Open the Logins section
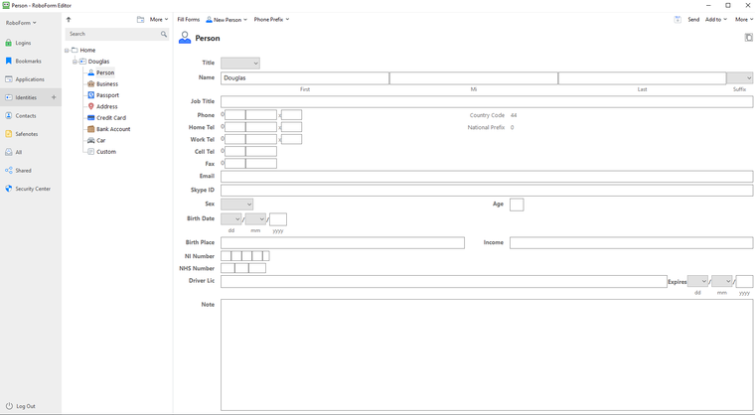Screen dimensions: 755x415 pyautogui.click(x=18, y=43)
